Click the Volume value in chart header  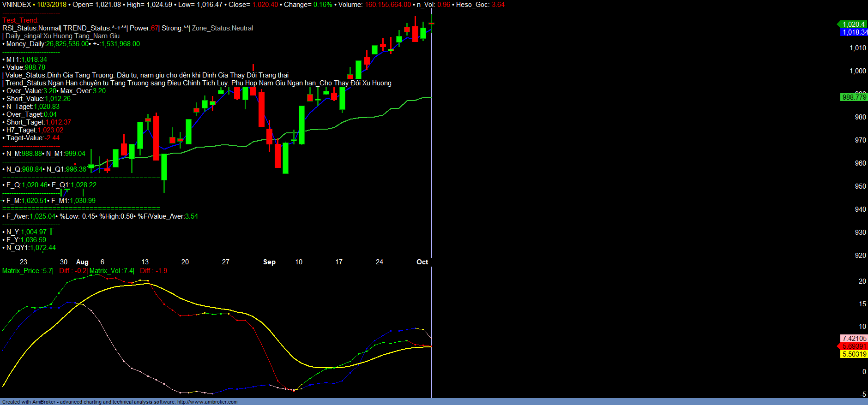pos(388,5)
